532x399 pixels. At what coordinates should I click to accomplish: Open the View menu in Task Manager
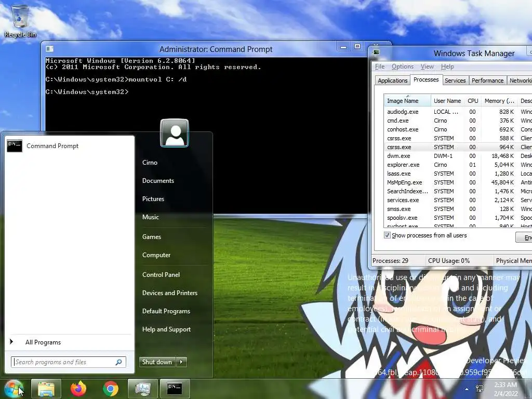tap(427, 66)
